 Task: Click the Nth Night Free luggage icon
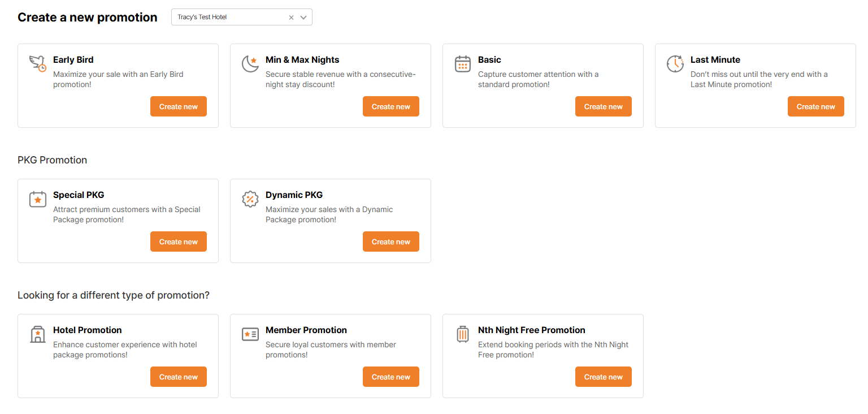(463, 334)
